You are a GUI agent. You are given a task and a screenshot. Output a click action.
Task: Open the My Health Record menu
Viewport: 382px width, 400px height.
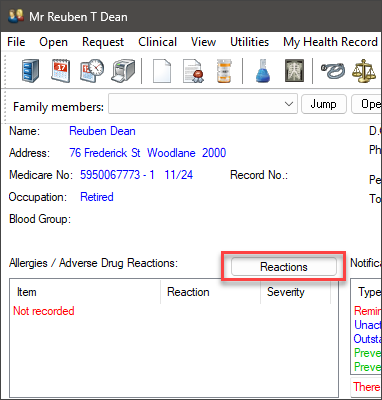[330, 42]
